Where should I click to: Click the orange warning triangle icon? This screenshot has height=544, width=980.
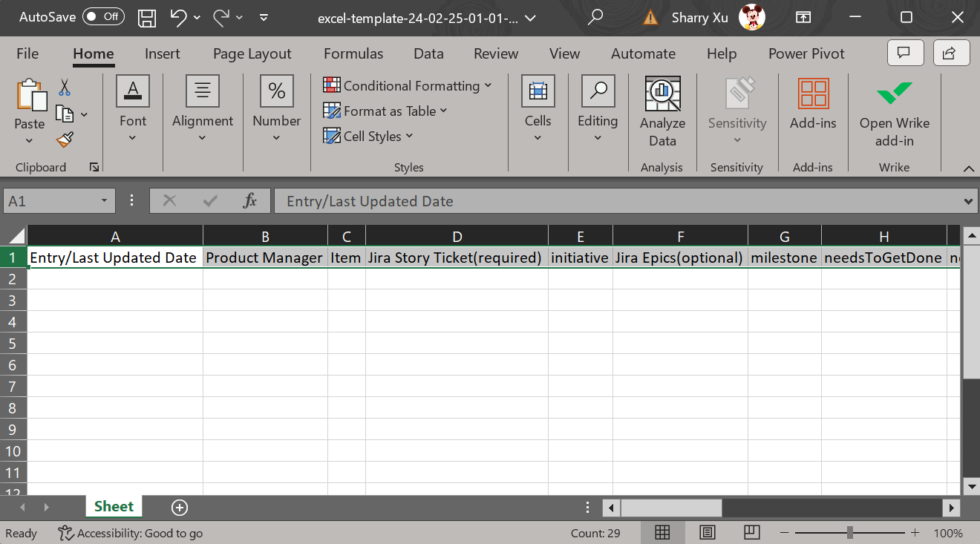(x=651, y=17)
